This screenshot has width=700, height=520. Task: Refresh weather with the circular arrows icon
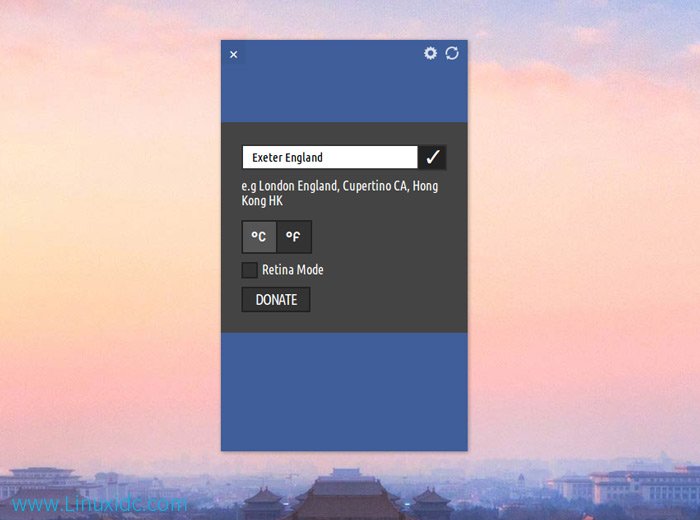[452, 53]
